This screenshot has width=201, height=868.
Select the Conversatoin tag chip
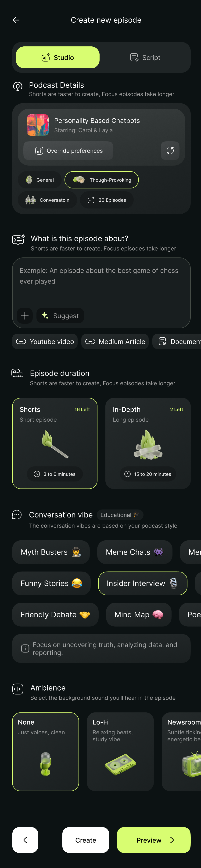click(47, 200)
